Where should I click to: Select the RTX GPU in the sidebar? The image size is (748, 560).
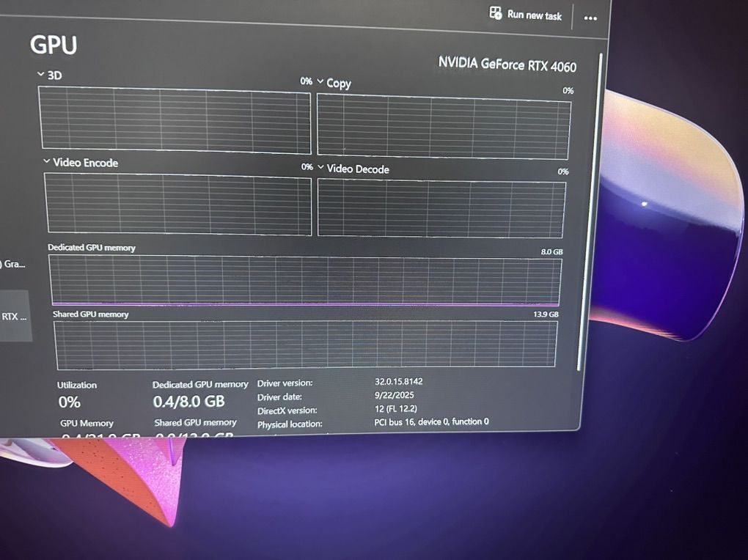tap(15, 316)
